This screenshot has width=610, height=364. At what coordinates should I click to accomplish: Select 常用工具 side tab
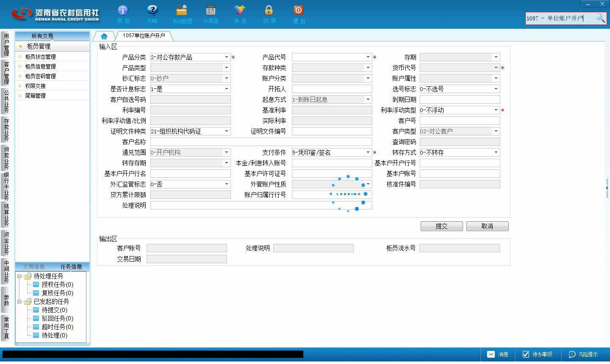[x=6, y=328]
